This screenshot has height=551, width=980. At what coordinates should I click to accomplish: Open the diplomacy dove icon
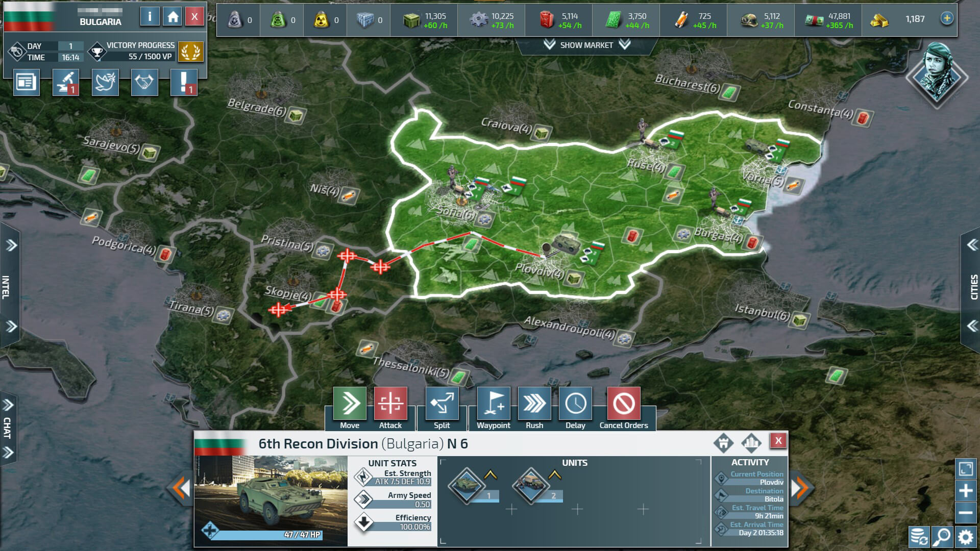tap(105, 82)
